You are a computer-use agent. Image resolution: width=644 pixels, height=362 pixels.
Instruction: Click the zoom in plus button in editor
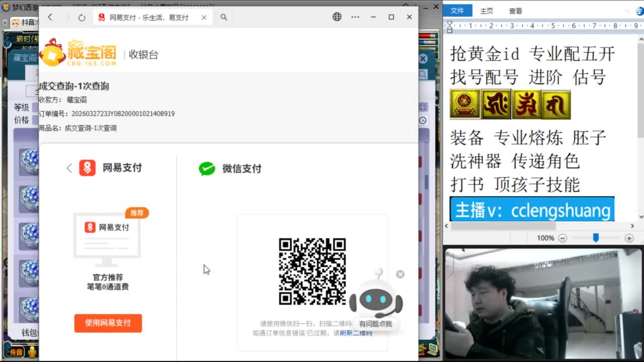click(x=629, y=238)
